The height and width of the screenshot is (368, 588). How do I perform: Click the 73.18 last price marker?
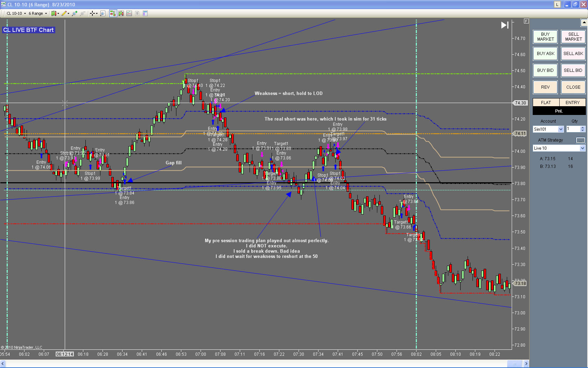[520, 284]
